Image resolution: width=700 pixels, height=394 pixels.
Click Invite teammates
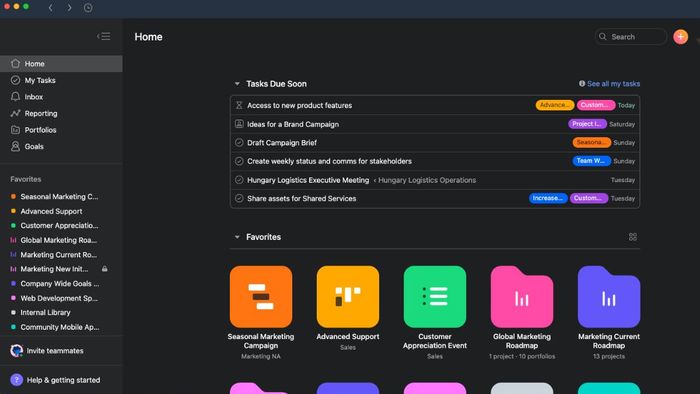pos(55,351)
